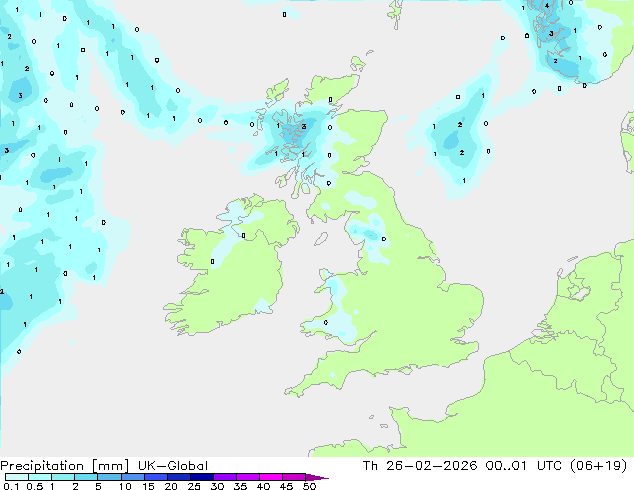
Task: Select the 5–10 mm legend color swatch
Action: coord(109,477)
